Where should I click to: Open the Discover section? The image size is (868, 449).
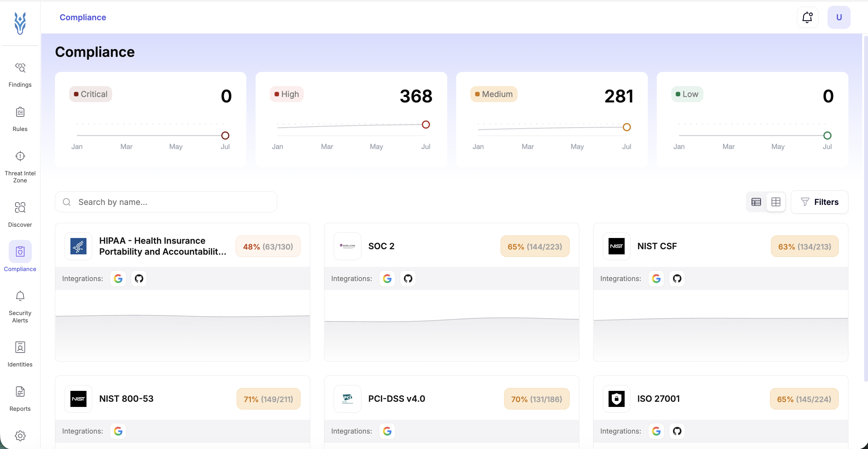pyautogui.click(x=20, y=215)
